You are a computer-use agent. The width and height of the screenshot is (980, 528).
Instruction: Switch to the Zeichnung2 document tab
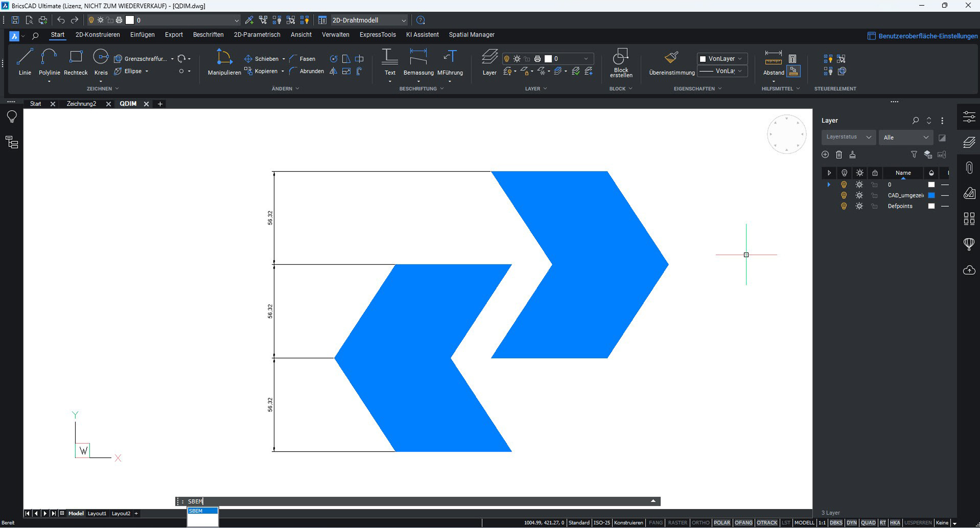click(x=81, y=104)
